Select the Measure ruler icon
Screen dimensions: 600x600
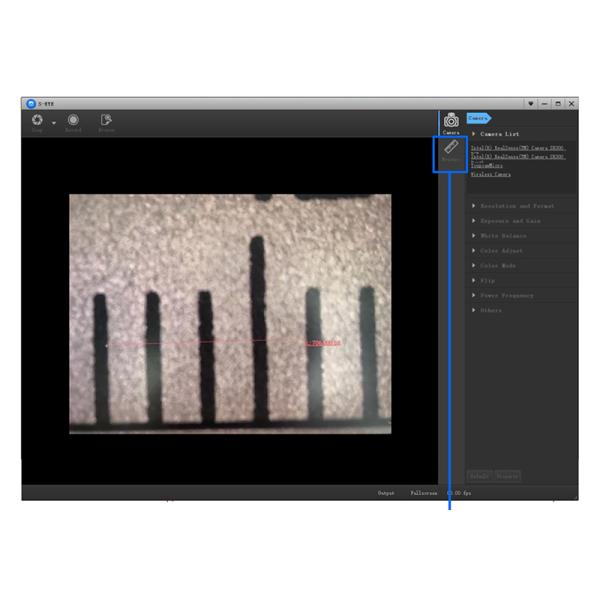(451, 152)
